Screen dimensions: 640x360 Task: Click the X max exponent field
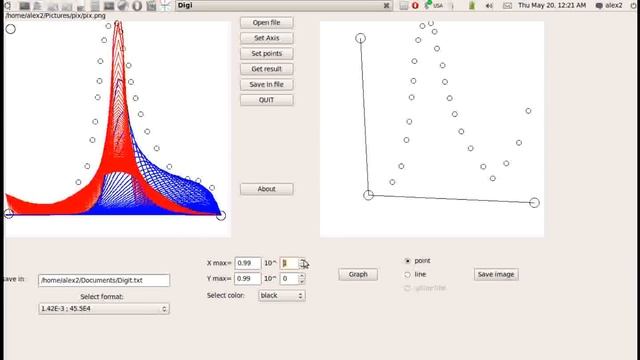[289, 263]
